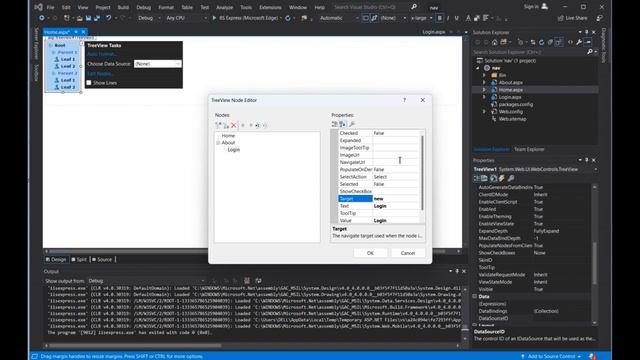Click Cancel in TreeView Node Editor

408,253
